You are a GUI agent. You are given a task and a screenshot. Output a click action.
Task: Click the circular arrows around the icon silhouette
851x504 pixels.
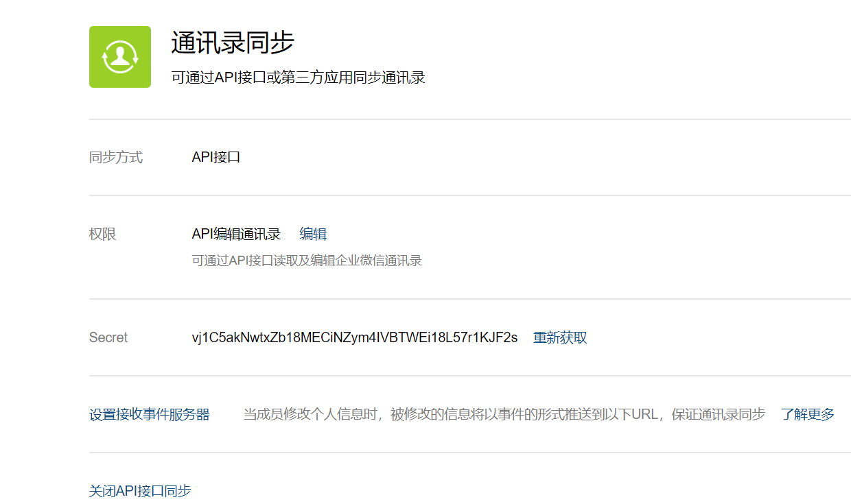tap(120, 57)
